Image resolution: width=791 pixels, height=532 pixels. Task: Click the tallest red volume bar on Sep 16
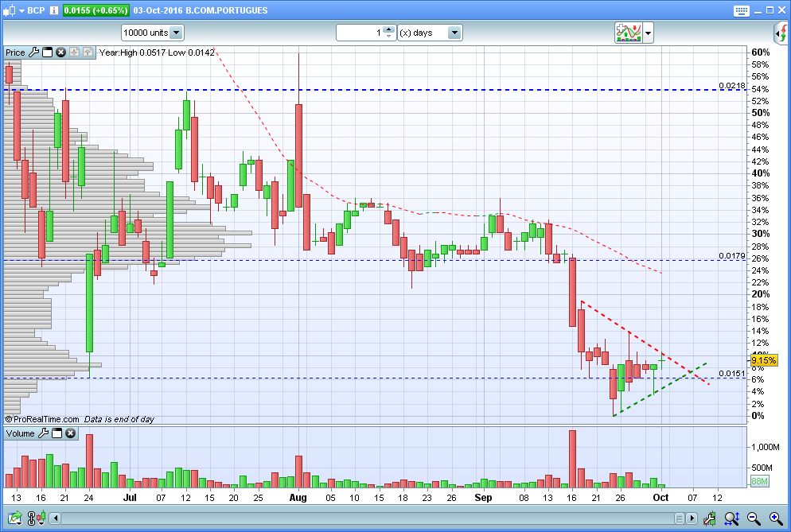[572, 459]
